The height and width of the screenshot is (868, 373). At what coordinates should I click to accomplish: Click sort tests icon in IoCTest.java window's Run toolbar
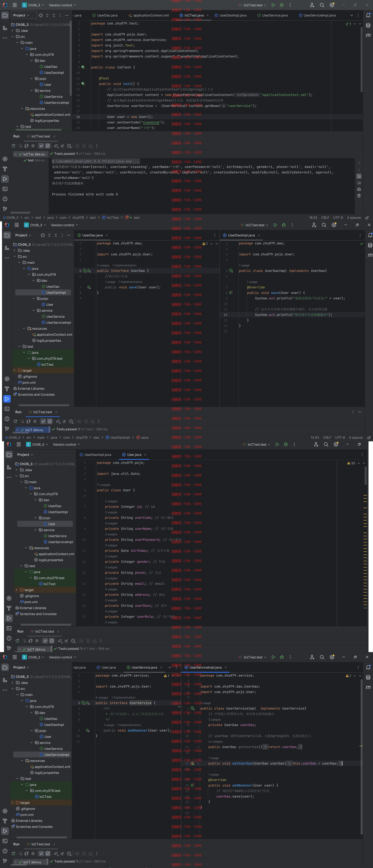point(56,146)
